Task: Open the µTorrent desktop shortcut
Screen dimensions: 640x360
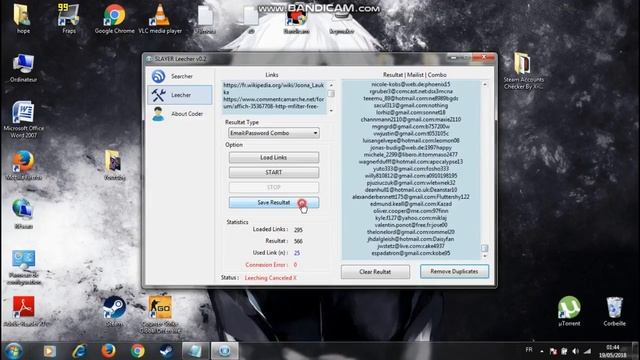Action: [x=569, y=311]
